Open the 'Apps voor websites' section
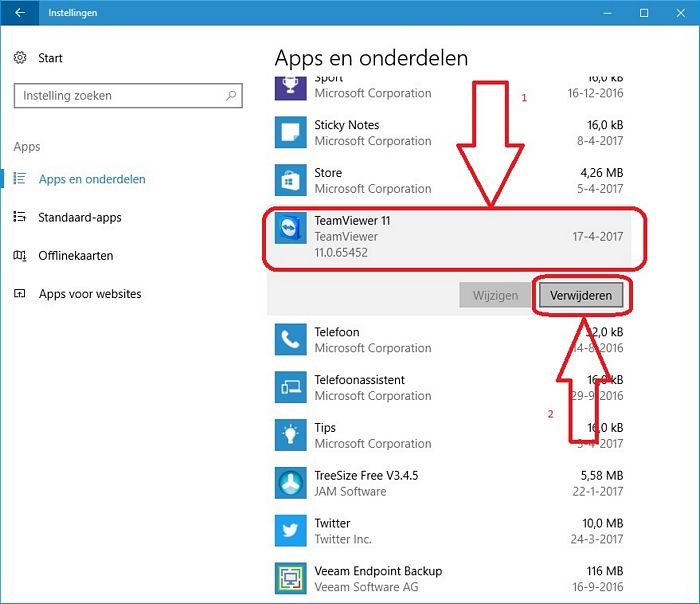 [x=90, y=294]
